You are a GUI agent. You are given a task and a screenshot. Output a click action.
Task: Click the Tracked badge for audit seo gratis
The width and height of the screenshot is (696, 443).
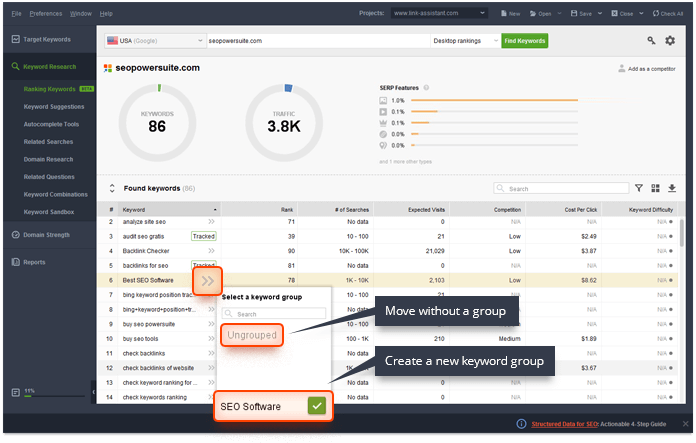point(204,236)
